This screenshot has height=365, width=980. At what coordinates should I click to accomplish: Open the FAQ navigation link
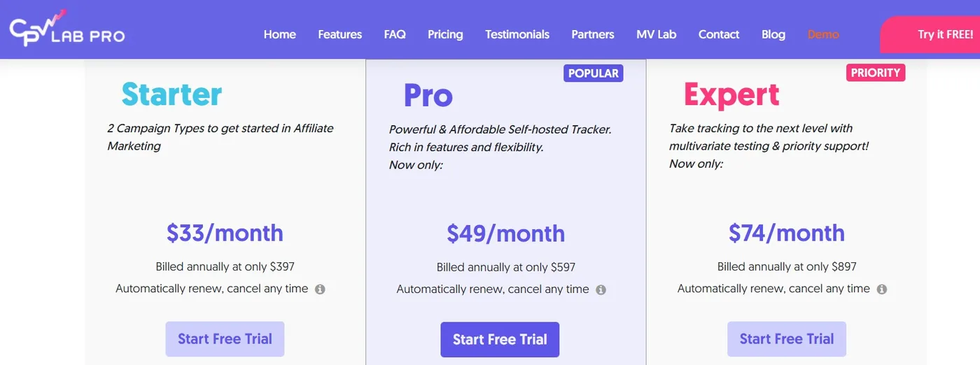tap(395, 34)
